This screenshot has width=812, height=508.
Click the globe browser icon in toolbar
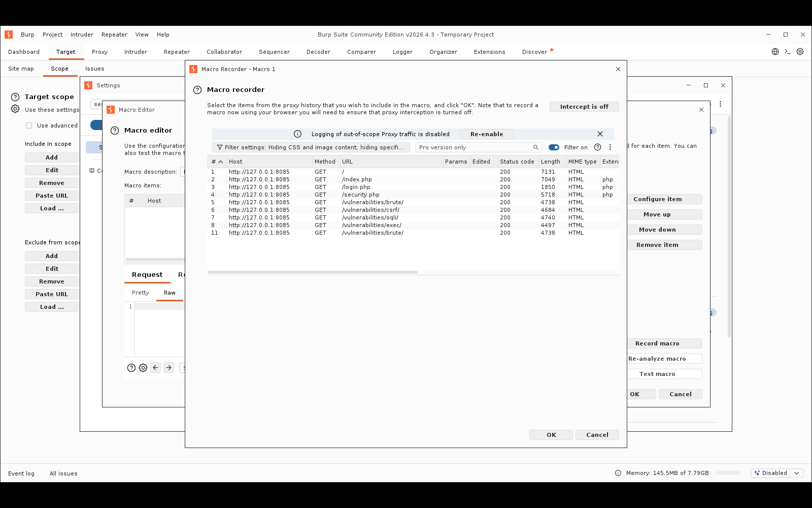point(775,52)
